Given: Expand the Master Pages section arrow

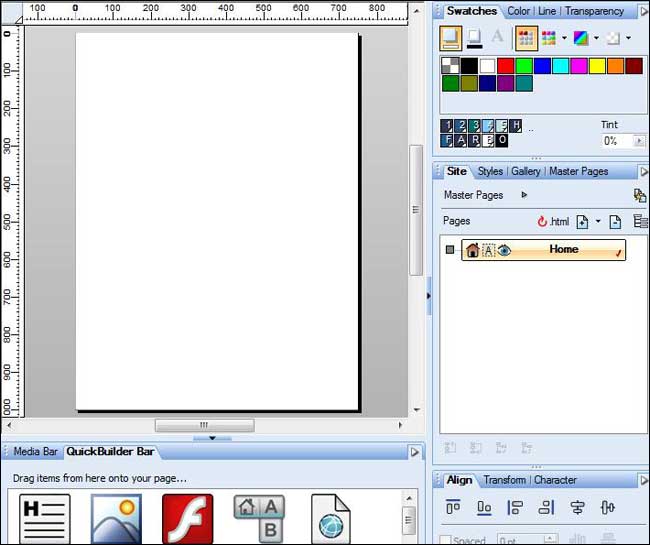Looking at the screenshot, I should [x=523, y=195].
